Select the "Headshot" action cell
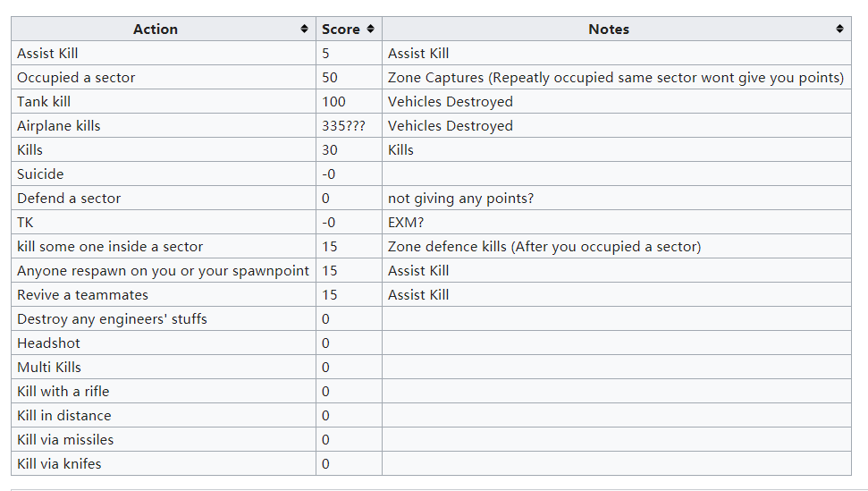This screenshot has height=491, width=868. 48,343
